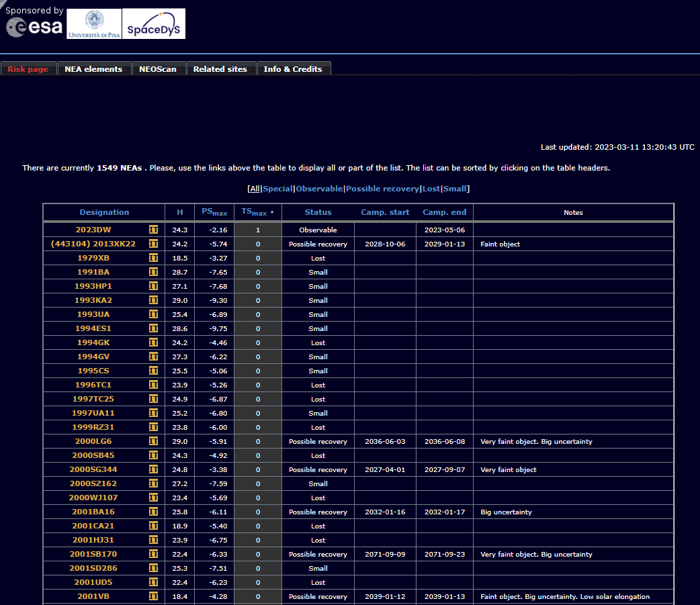Select the 'Last updated' timestamp text

click(x=617, y=147)
